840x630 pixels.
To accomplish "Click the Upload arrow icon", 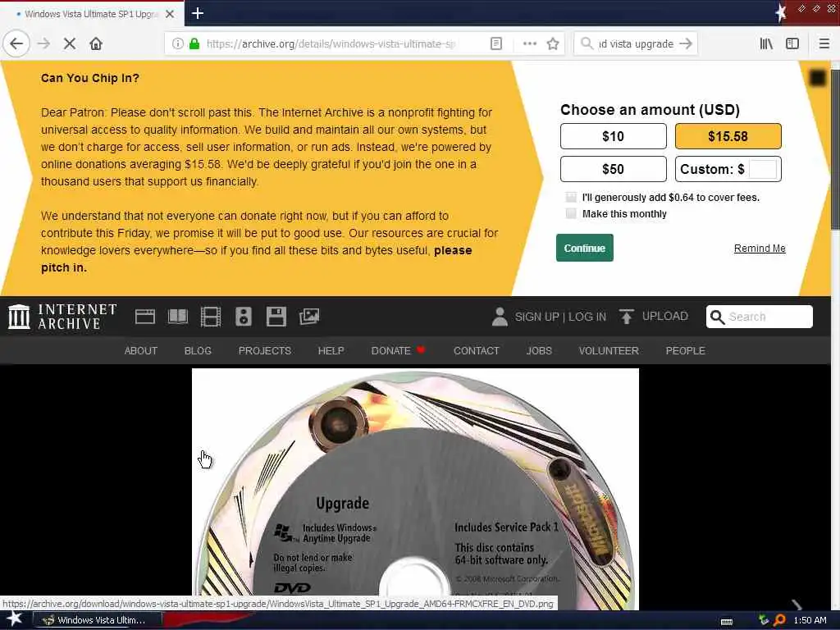I will [x=626, y=317].
